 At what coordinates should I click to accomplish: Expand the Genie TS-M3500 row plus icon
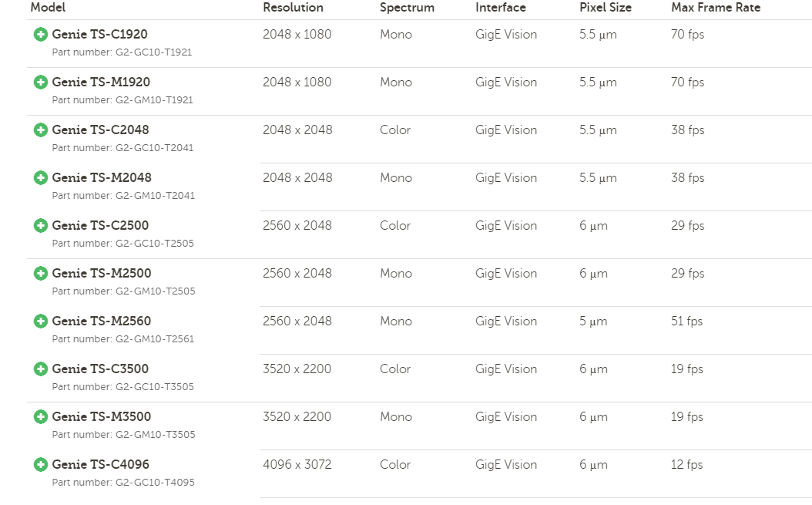(41, 417)
